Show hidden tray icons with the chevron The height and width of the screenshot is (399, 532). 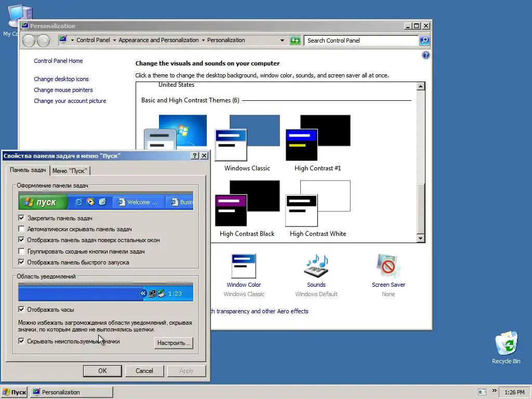coord(495,391)
